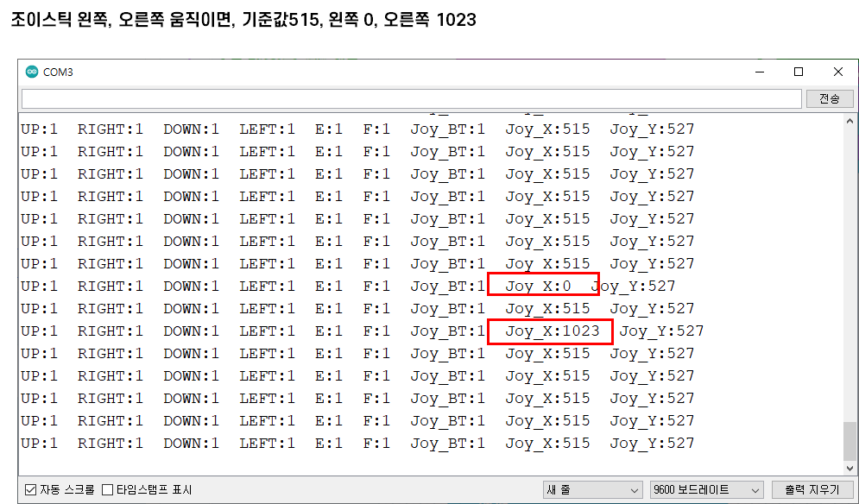
Task: Click the scrollbar up arrow
Action: 850,121
